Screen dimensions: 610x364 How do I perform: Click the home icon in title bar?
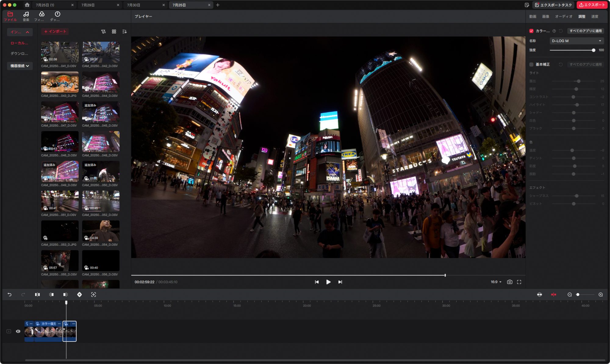coord(27,5)
